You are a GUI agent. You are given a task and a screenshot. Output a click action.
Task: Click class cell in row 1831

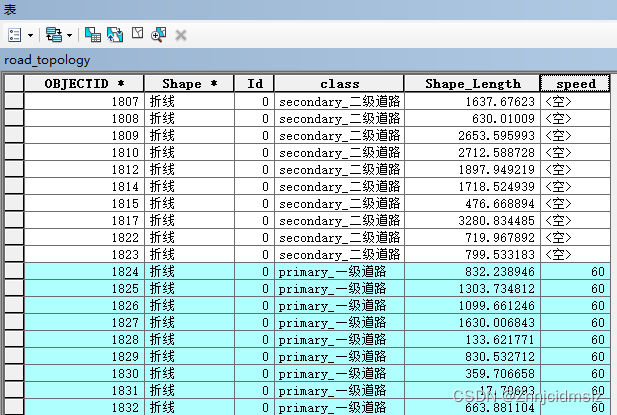pyautogui.click(x=339, y=390)
